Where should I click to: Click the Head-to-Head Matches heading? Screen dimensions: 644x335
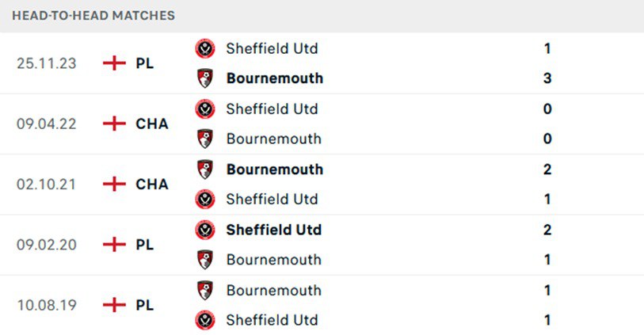click(93, 15)
